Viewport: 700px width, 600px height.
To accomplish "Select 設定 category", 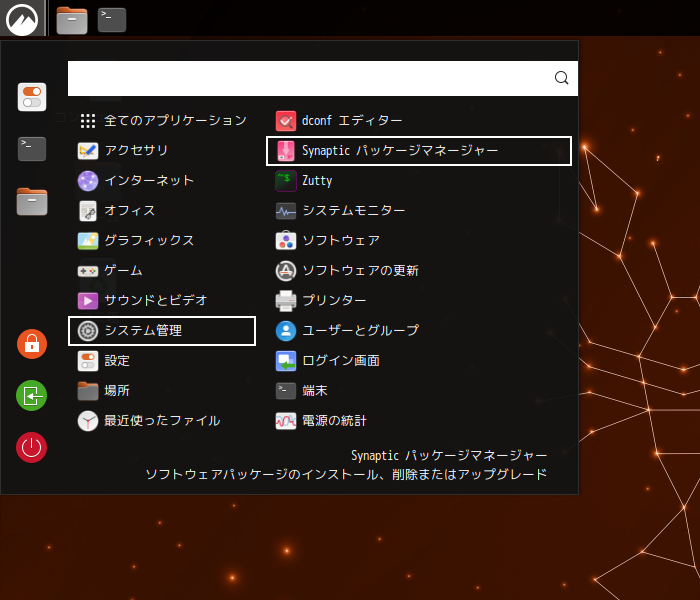I will tap(162, 361).
